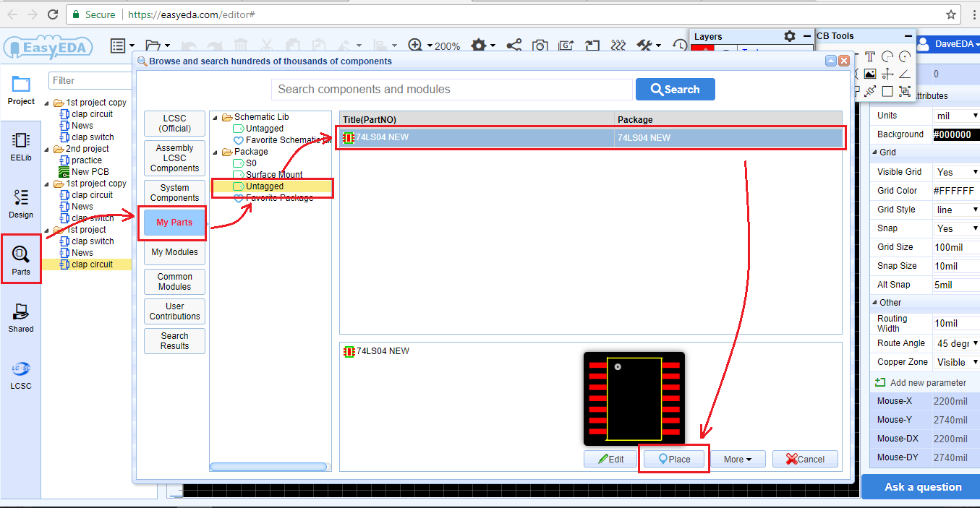Collapse the PCB Tools panel
980x508 pixels.
[908, 36]
